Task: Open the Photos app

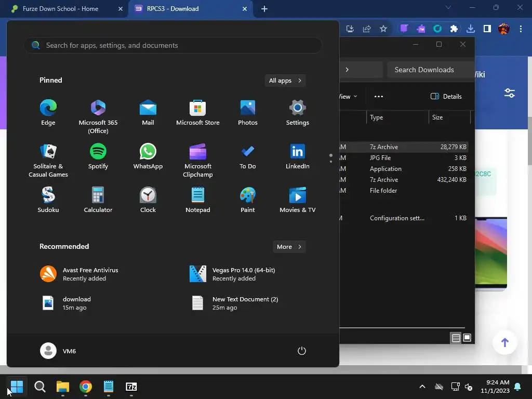Action: 248,113
